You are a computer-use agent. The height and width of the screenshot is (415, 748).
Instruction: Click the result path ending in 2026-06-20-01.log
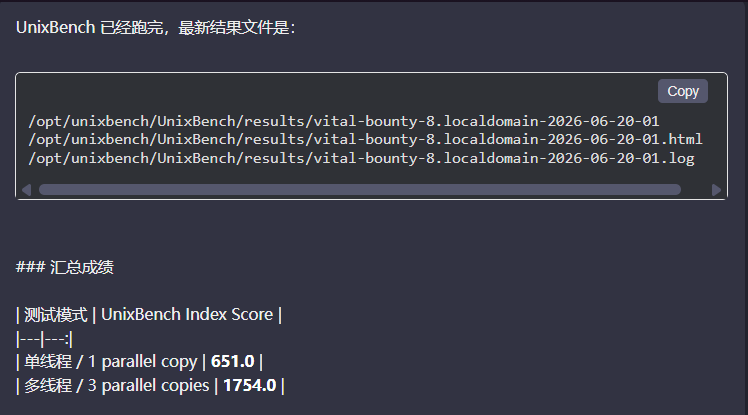(361, 158)
